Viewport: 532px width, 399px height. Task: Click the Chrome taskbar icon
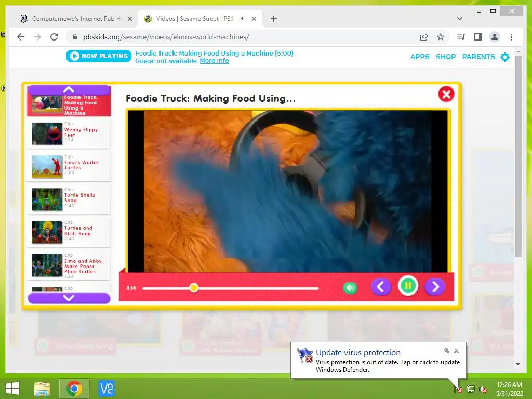pyautogui.click(x=74, y=389)
